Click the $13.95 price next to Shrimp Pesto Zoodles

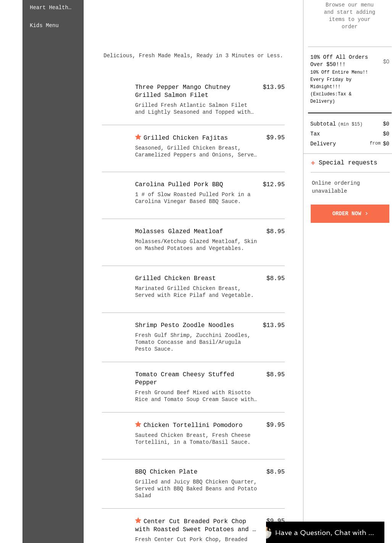pyautogui.click(x=274, y=325)
